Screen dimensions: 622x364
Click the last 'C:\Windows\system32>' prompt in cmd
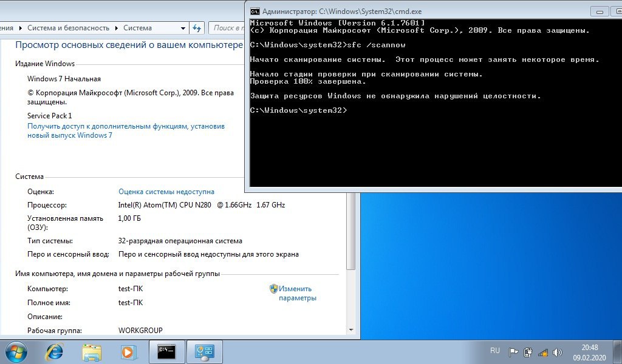click(x=298, y=110)
